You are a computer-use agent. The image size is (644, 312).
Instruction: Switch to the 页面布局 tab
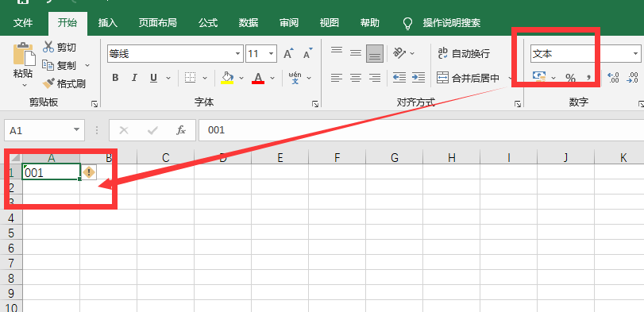[x=157, y=22]
